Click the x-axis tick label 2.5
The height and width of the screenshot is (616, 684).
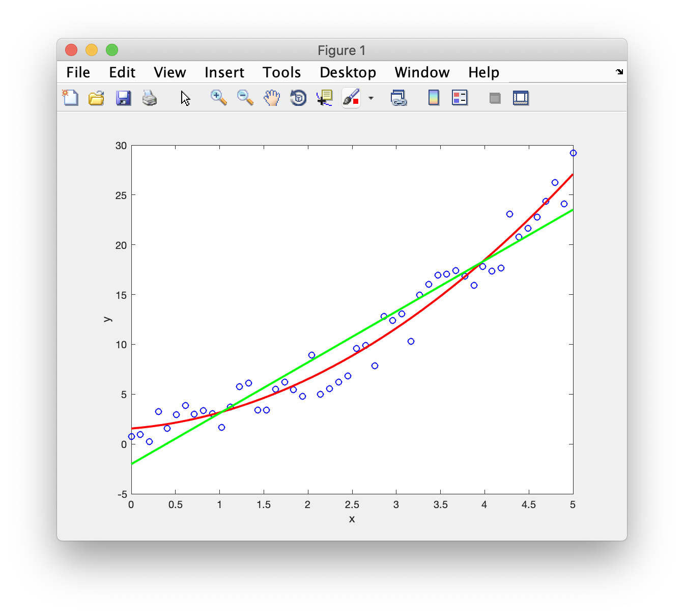pos(352,505)
